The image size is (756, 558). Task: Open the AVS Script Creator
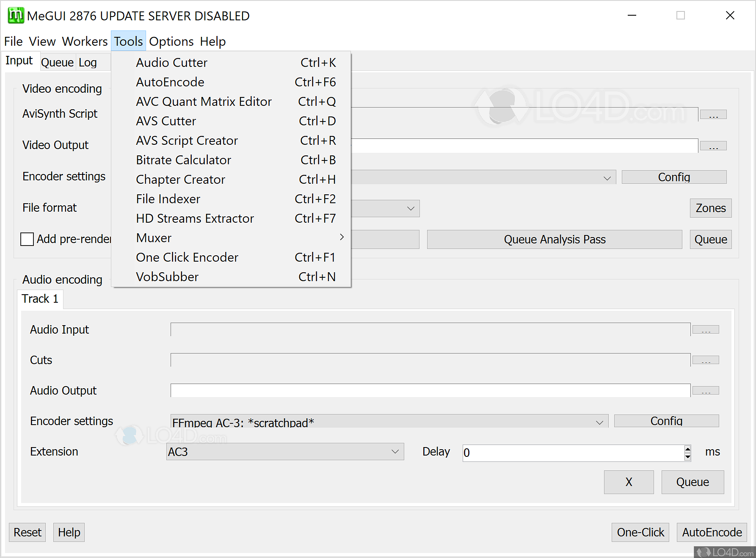[187, 140]
